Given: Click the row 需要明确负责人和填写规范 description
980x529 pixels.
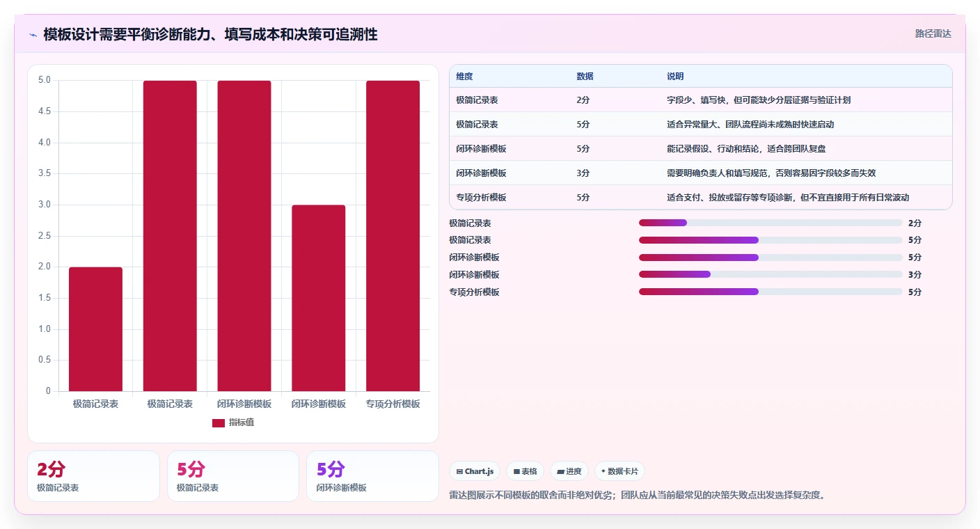Looking at the screenshot, I should click(x=771, y=173).
